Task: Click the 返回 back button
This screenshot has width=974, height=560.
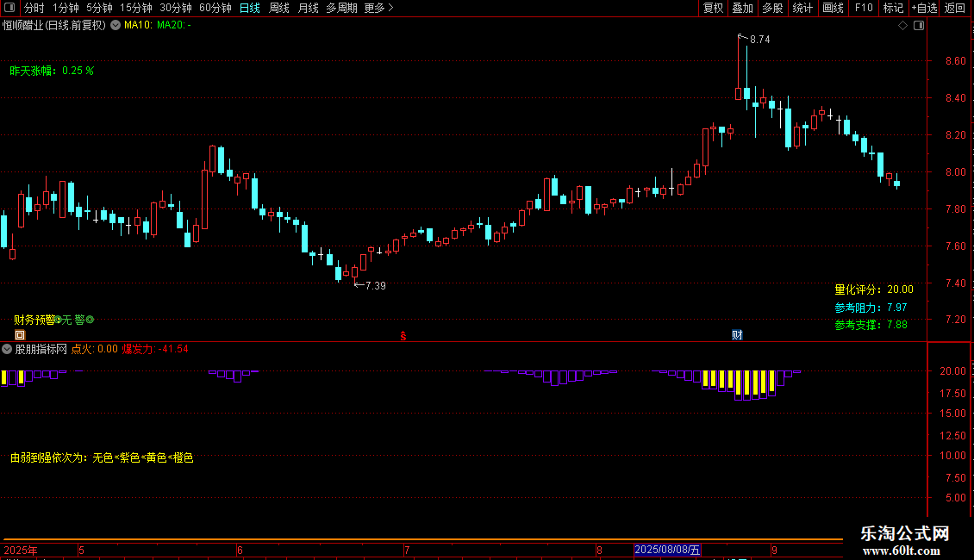Action: (955, 8)
